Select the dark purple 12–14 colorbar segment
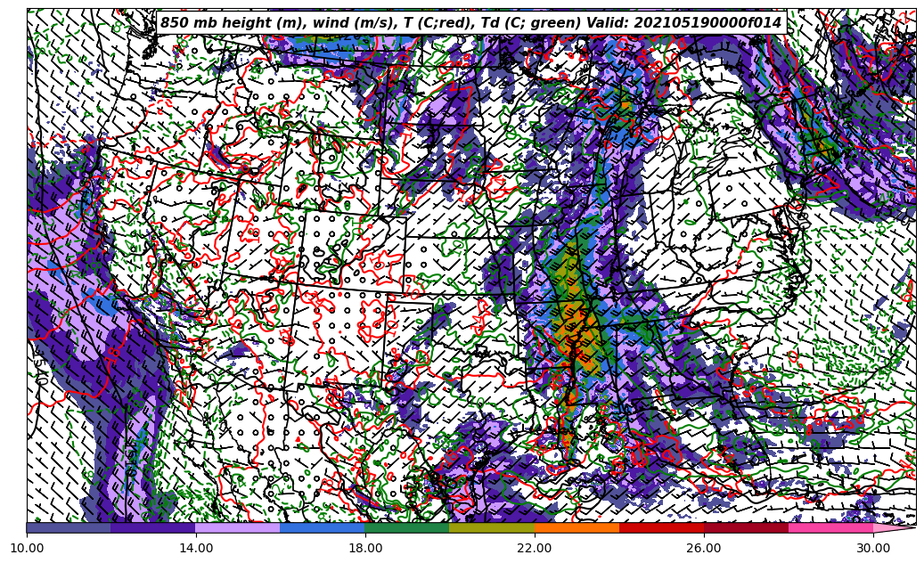 (153, 527)
